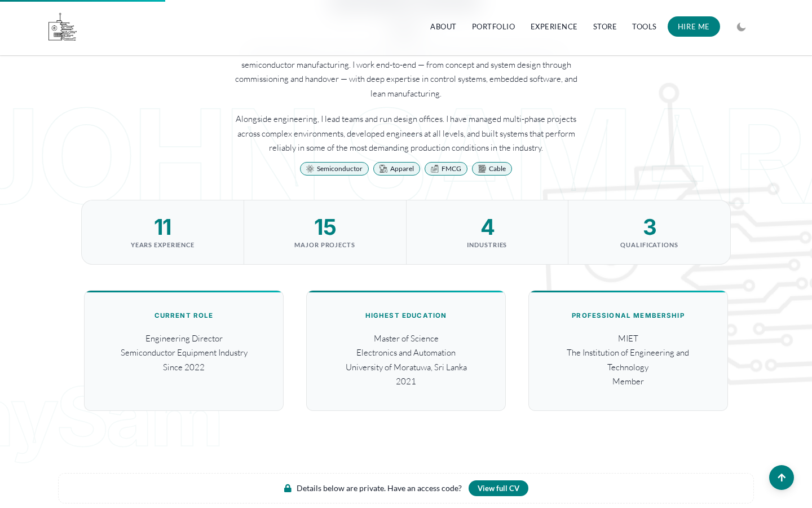
Task: Click the FMCG tag icon
Action: coord(435,169)
